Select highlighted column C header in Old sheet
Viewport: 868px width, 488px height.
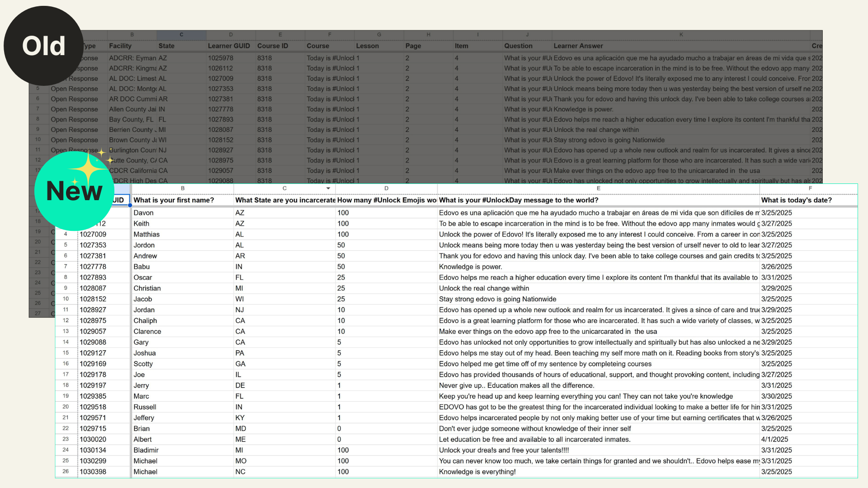click(181, 35)
